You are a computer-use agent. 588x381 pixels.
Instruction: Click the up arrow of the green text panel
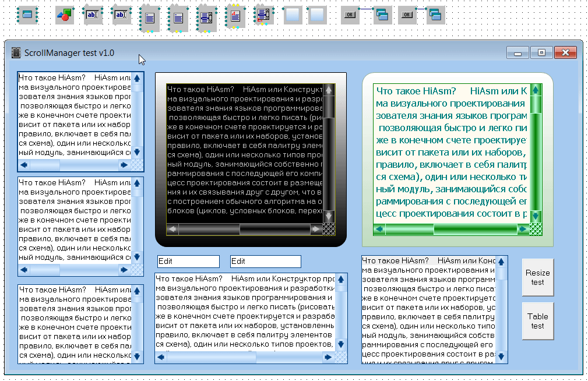pyautogui.click(x=536, y=90)
